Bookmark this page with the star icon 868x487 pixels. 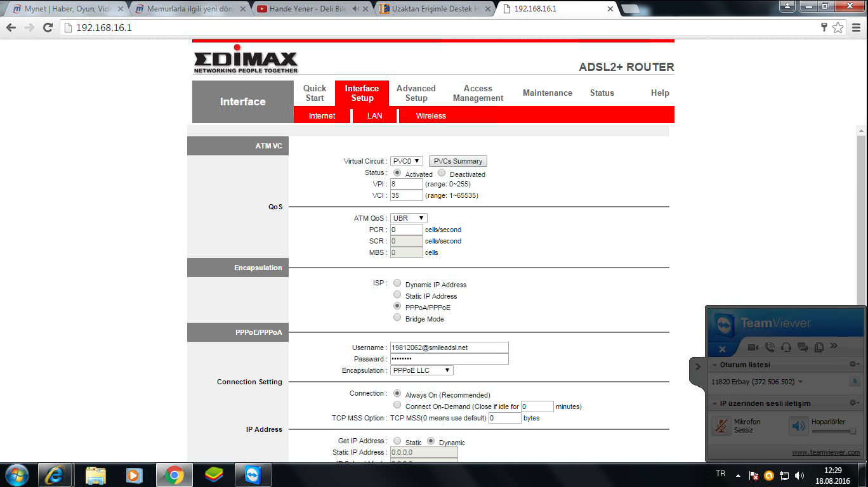pyautogui.click(x=838, y=27)
